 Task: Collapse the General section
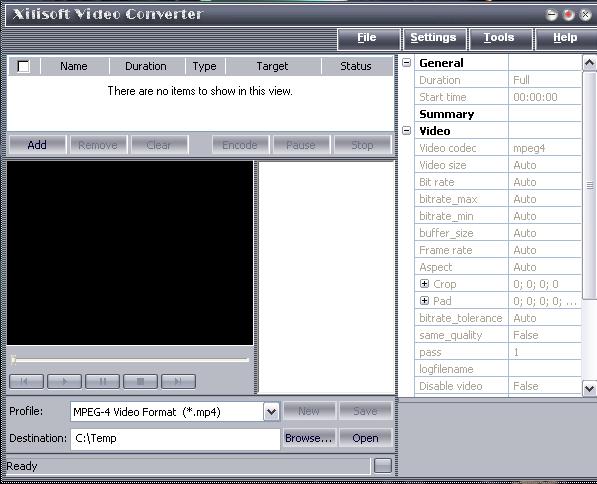(x=407, y=62)
